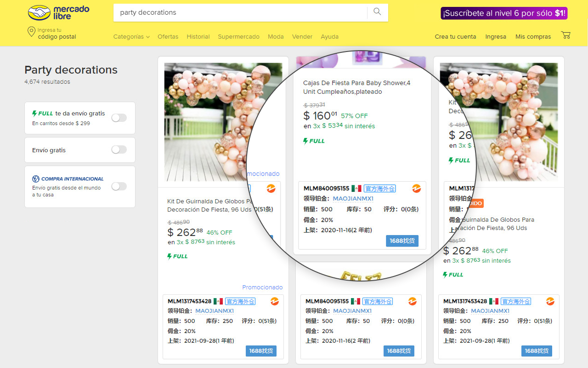Turn on the Envío gratis filter switch
Image resolution: width=588 pixels, height=368 pixels.
click(x=119, y=149)
